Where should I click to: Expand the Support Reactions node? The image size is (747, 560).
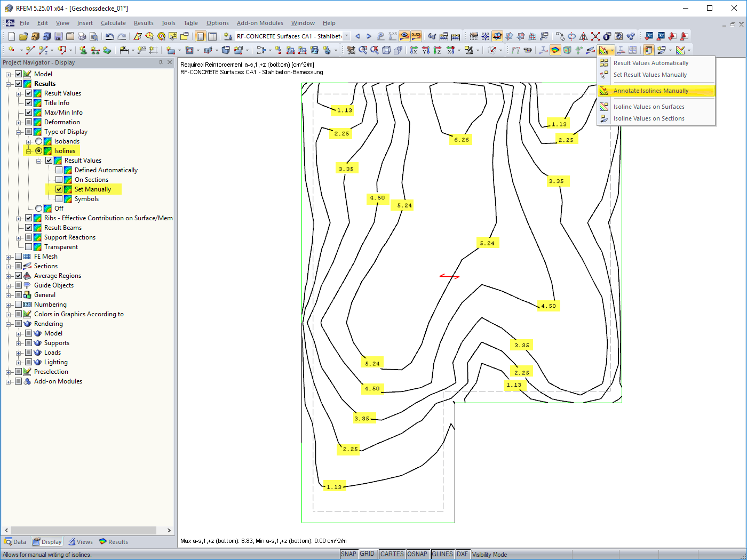click(19, 237)
